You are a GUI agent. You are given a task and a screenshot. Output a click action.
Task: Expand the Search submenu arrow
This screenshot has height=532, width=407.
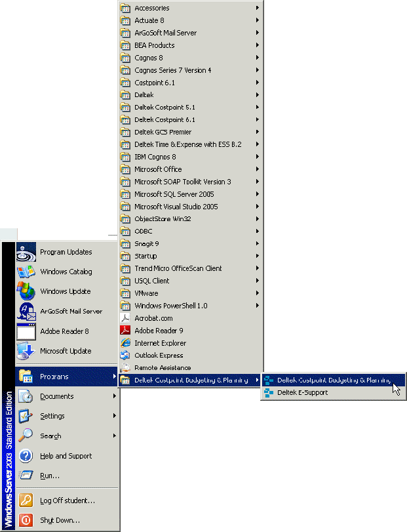click(x=115, y=436)
